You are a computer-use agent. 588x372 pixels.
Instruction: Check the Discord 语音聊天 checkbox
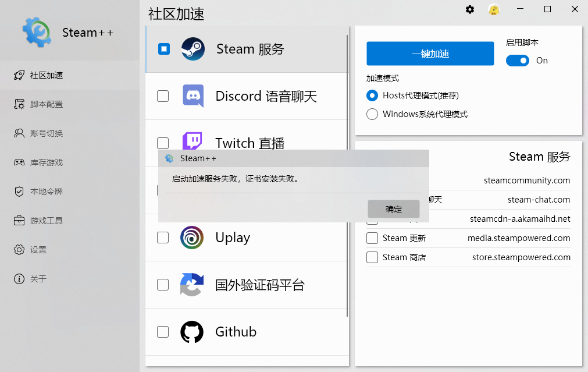click(163, 96)
